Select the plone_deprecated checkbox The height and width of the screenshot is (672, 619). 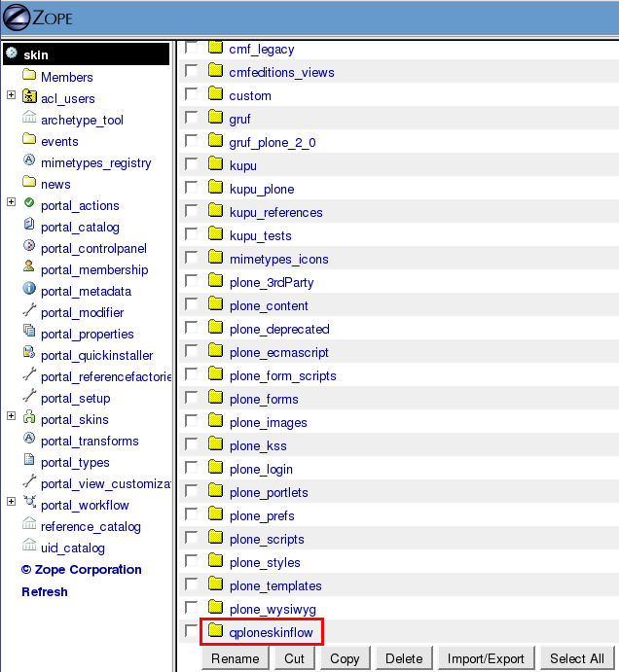191,328
